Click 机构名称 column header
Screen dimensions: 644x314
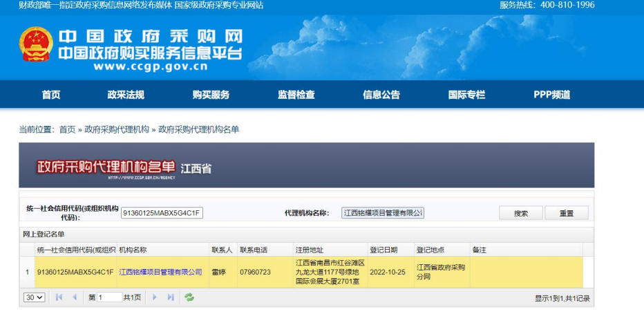[x=163, y=250]
